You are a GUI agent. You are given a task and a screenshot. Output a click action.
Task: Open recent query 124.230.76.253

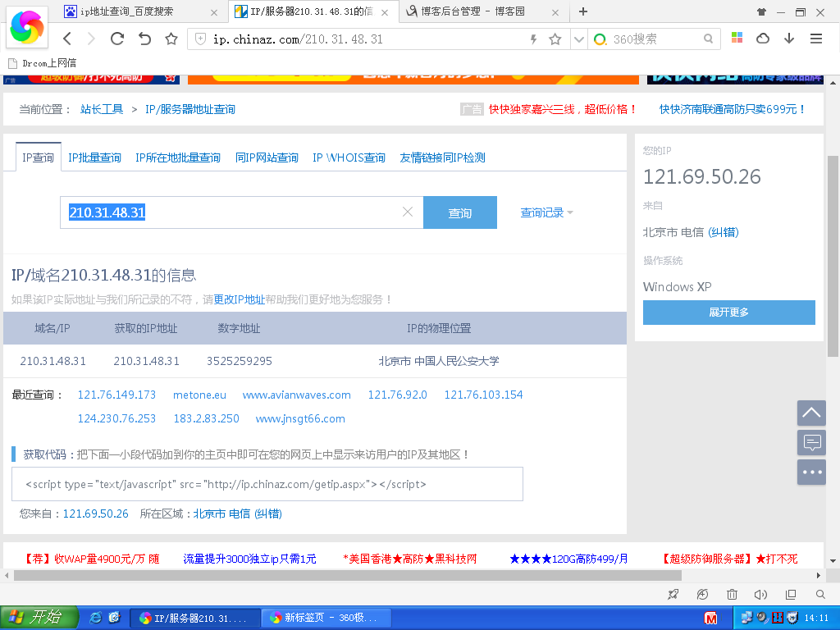point(116,418)
